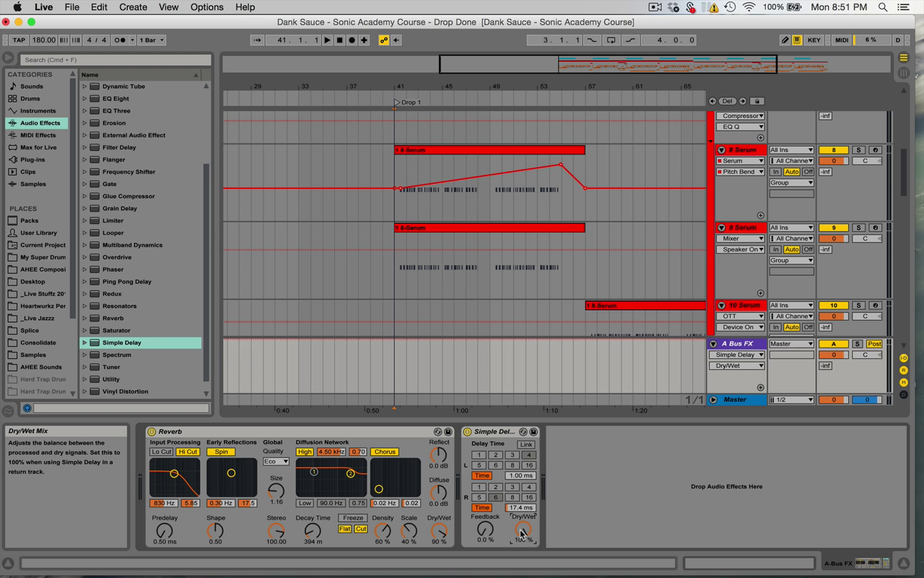Viewport: 924px width, 578px height.
Task: Toggle the Freeze button in Reverb
Action: [x=353, y=518]
